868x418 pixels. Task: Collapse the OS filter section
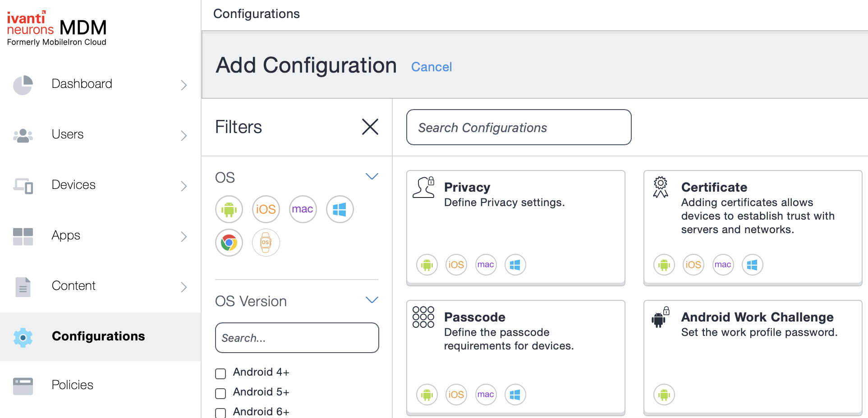372,177
